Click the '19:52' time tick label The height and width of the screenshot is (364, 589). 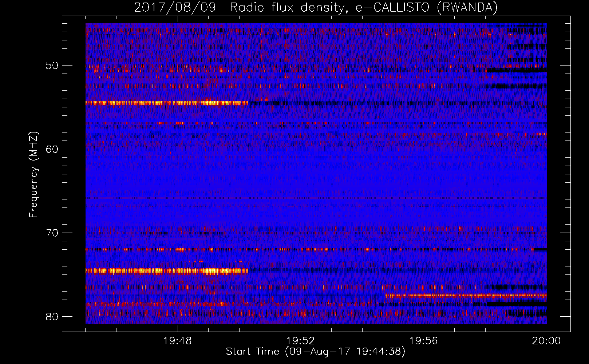click(300, 341)
